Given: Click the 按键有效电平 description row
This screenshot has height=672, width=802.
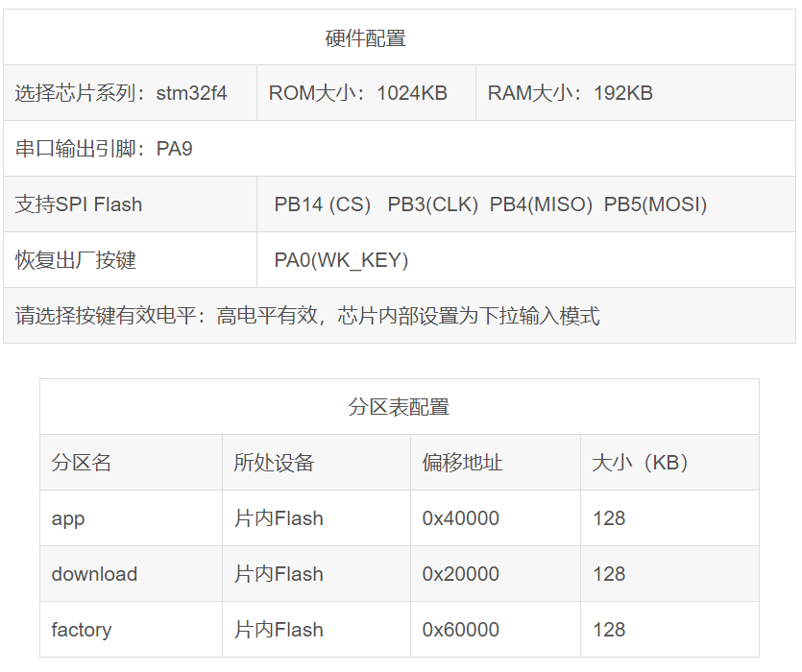Looking at the screenshot, I should 307,316.
